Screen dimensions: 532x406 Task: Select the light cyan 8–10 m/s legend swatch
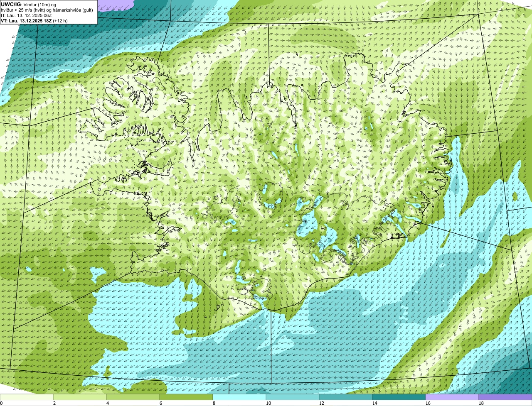[240, 397]
